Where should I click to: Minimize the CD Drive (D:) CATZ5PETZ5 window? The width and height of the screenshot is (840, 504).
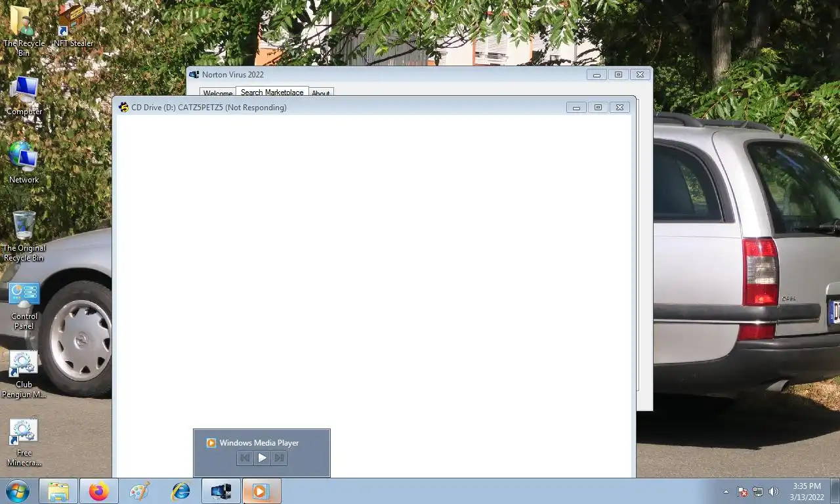576,108
